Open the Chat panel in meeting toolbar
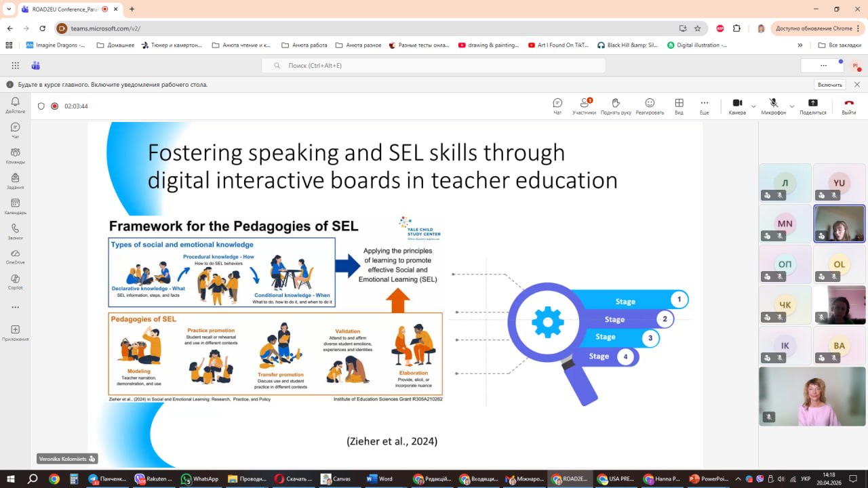The height and width of the screenshot is (488, 868). coord(557,106)
